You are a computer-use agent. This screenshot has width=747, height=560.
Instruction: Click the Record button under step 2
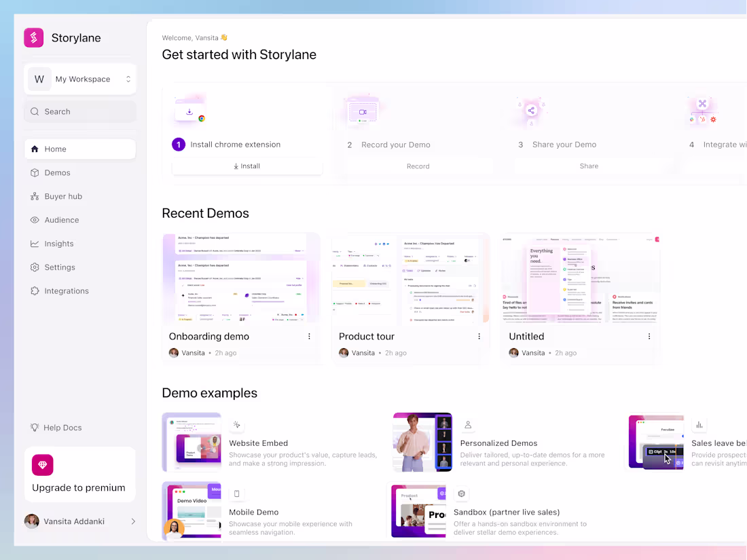click(x=418, y=166)
